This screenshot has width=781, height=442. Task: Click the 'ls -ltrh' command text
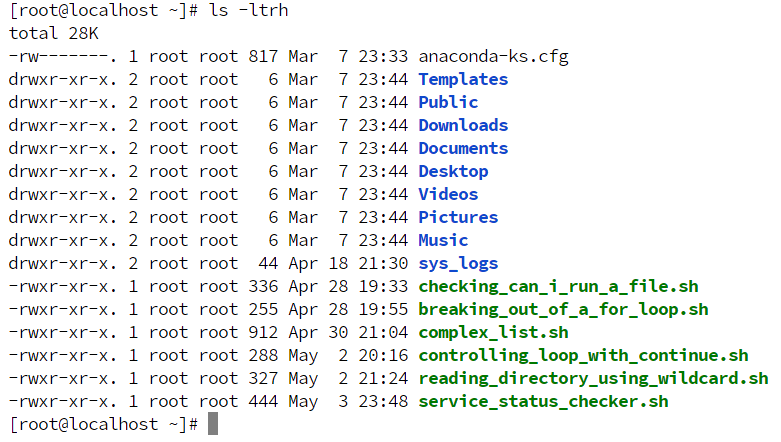[248, 11]
